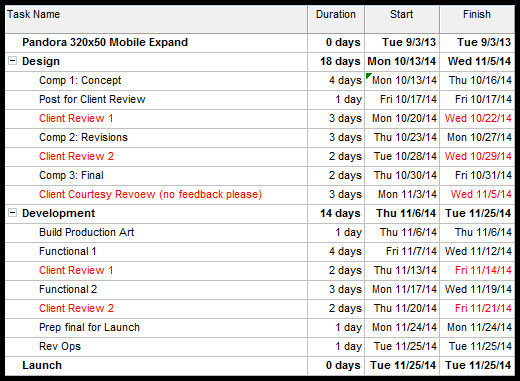The width and height of the screenshot is (520, 381).
Task: Click the Design summary 18 days cell
Action: (x=336, y=61)
